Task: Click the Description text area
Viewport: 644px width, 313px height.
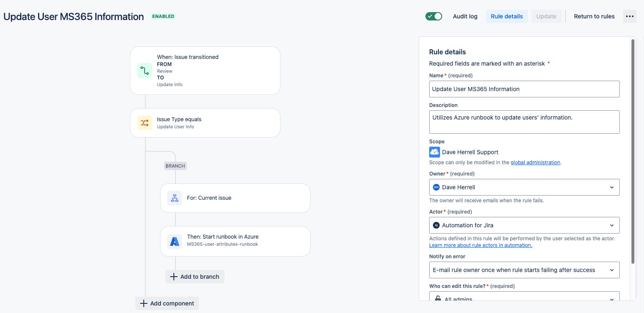Action: [x=524, y=122]
